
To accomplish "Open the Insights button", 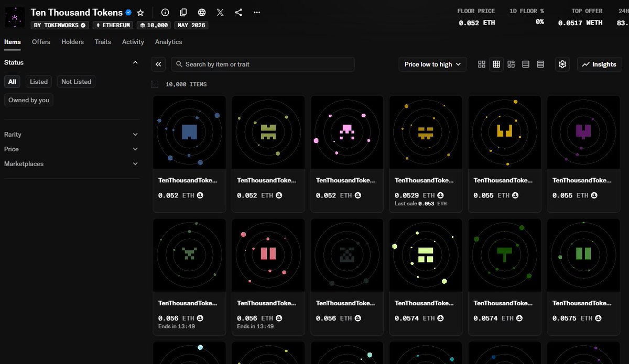I will 599,64.
